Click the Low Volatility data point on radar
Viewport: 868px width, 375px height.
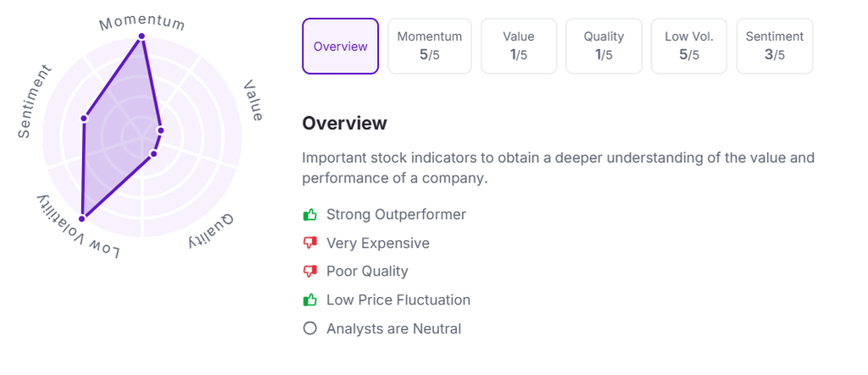[x=82, y=216]
